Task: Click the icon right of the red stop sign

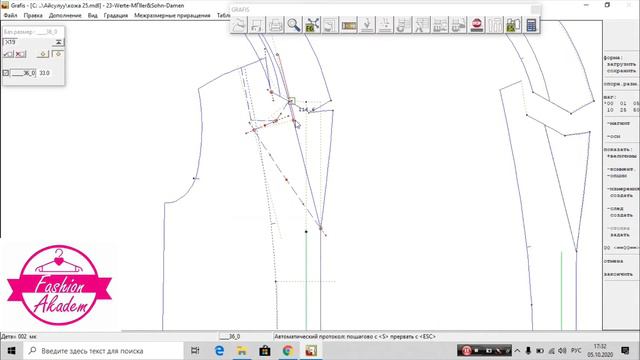Action: tap(495, 25)
